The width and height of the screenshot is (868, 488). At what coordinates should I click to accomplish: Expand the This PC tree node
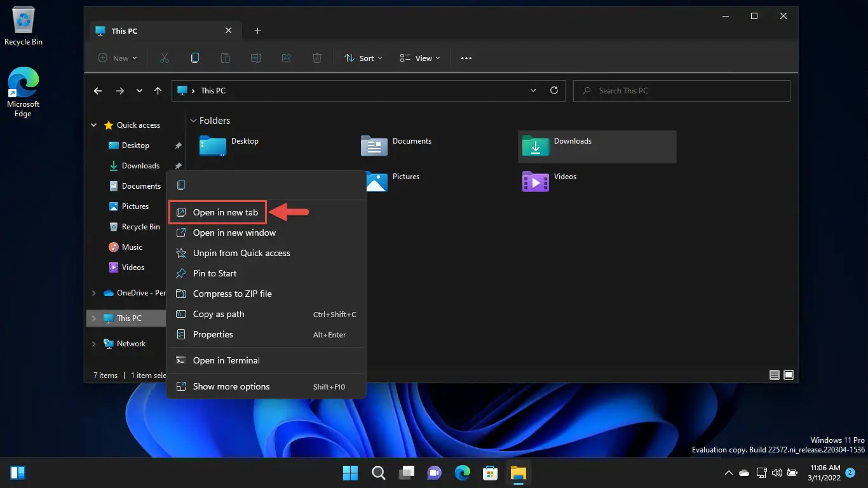point(94,318)
